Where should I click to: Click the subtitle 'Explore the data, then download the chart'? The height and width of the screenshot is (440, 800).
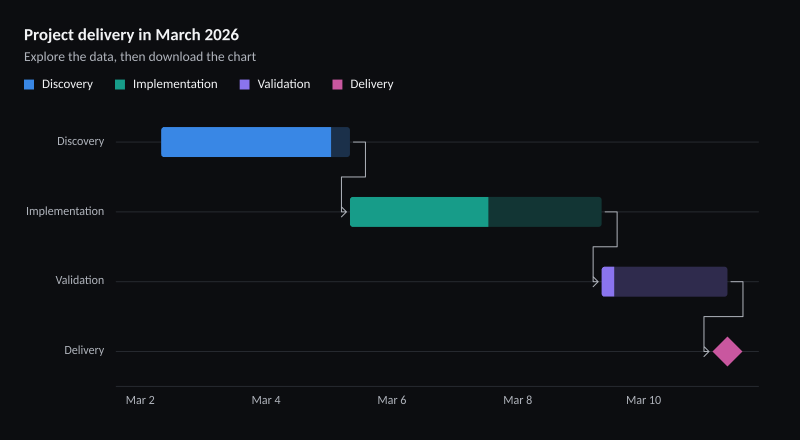(140, 57)
